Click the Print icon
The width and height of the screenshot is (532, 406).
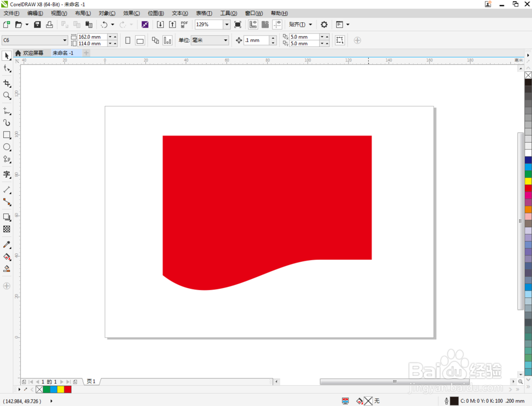click(49, 24)
